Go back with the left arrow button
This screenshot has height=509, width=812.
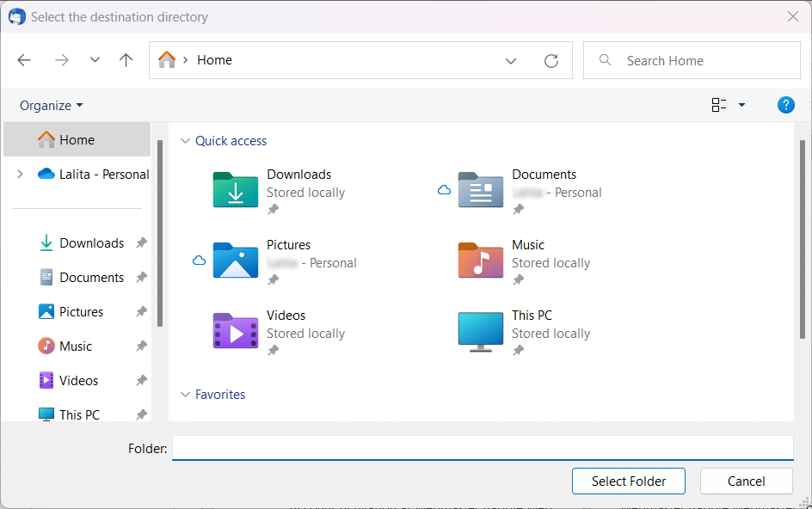pos(24,60)
